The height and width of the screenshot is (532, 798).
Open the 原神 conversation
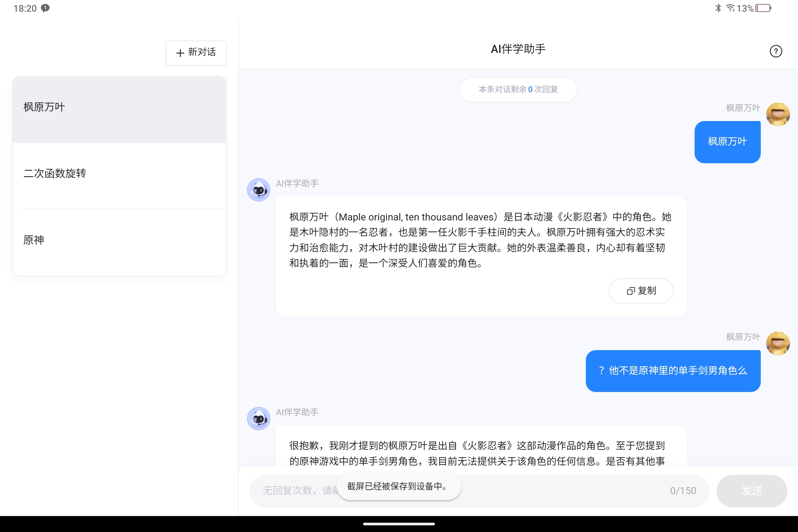[x=119, y=242]
